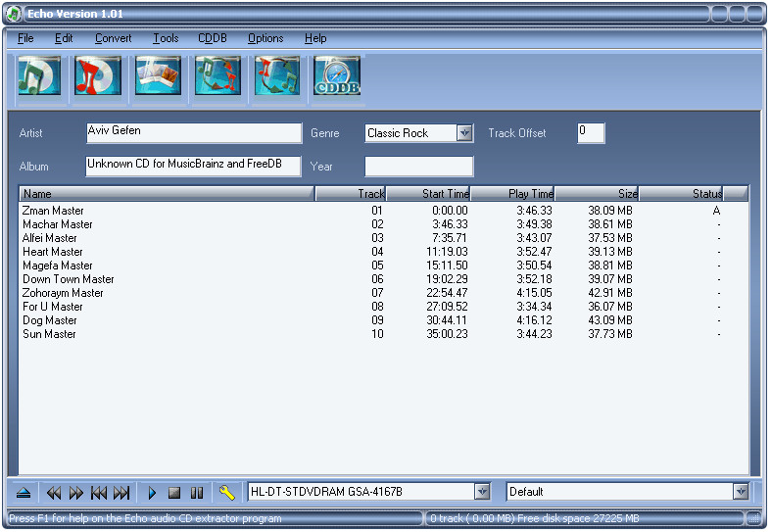Click the photos cover art toolbar icon

pyautogui.click(x=159, y=75)
